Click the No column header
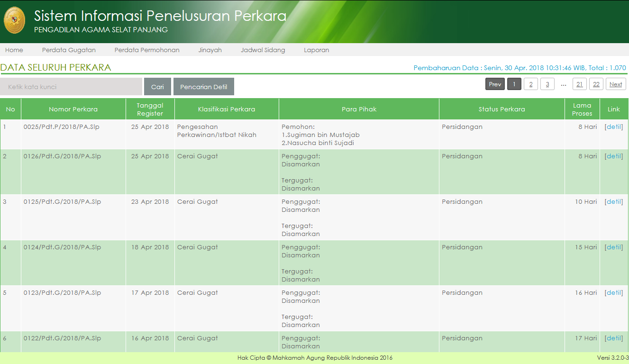Image resolution: width=629 pixels, height=364 pixels. click(x=10, y=109)
